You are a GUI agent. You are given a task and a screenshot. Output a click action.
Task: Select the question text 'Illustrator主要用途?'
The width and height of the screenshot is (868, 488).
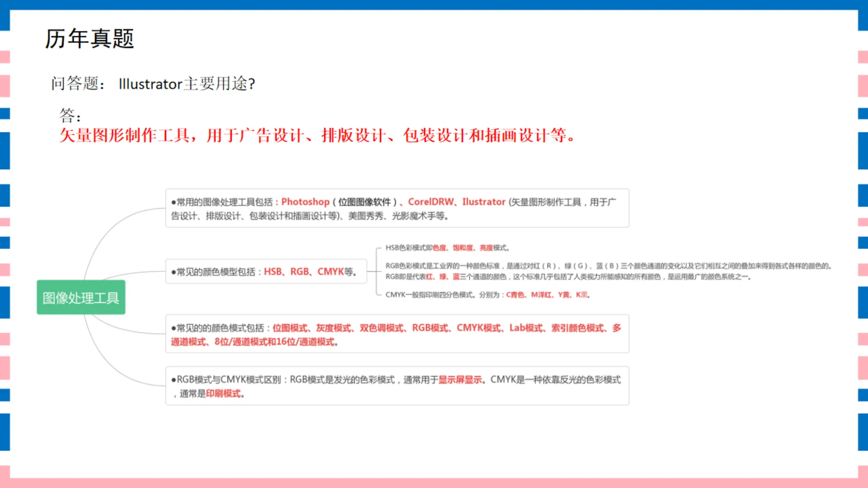click(x=187, y=84)
